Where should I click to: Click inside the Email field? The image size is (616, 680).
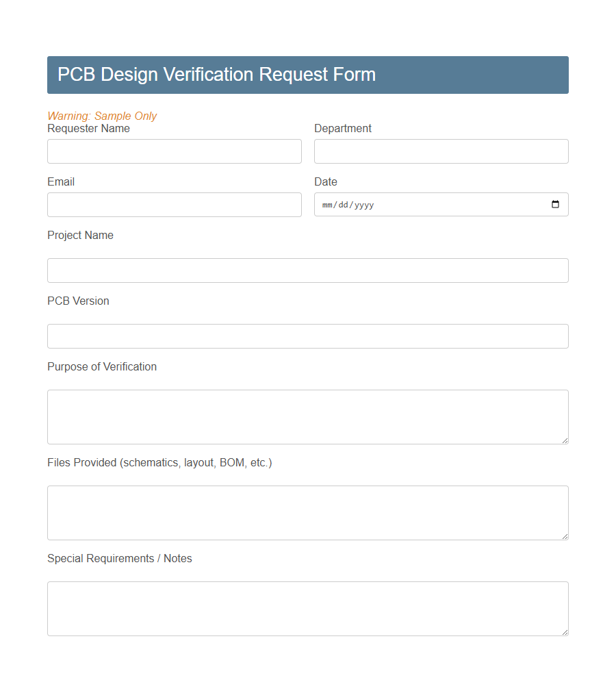pos(175,204)
